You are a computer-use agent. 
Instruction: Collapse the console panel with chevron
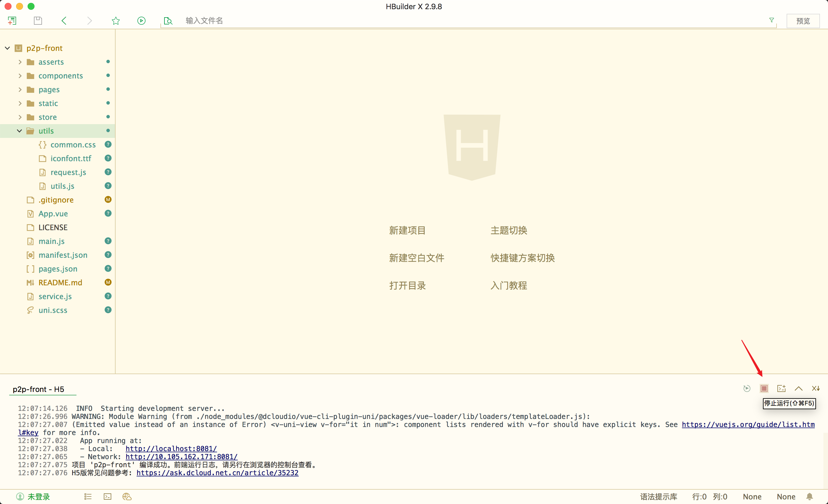click(798, 388)
